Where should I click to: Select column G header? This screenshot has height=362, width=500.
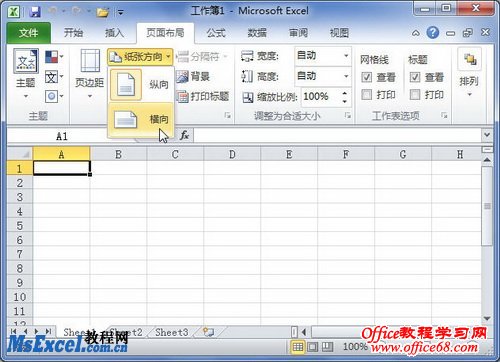(403, 154)
